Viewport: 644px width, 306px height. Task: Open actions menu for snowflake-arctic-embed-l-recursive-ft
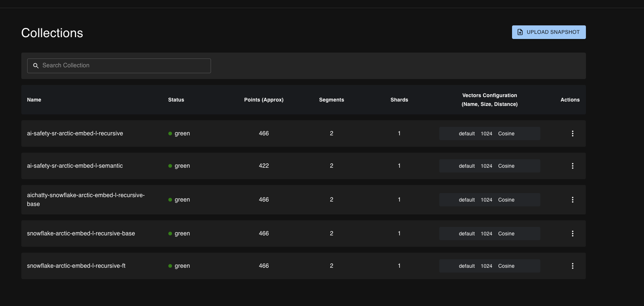click(x=572, y=266)
